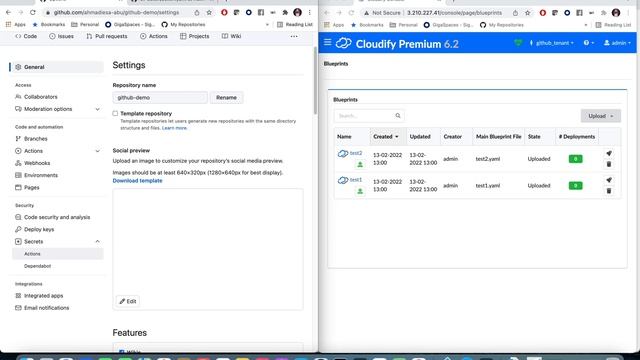This screenshot has height=360, width=640.
Task: Open the repository tabs overflow menu
Action: click(x=294, y=36)
